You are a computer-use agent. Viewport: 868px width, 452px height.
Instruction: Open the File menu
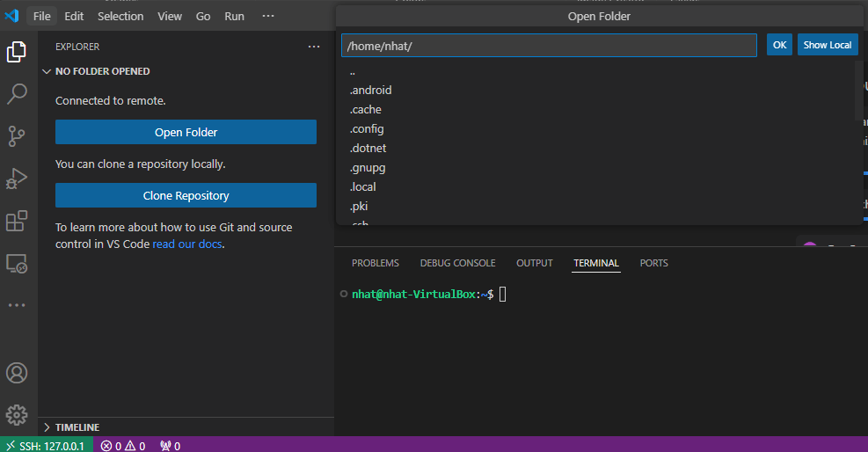41,16
